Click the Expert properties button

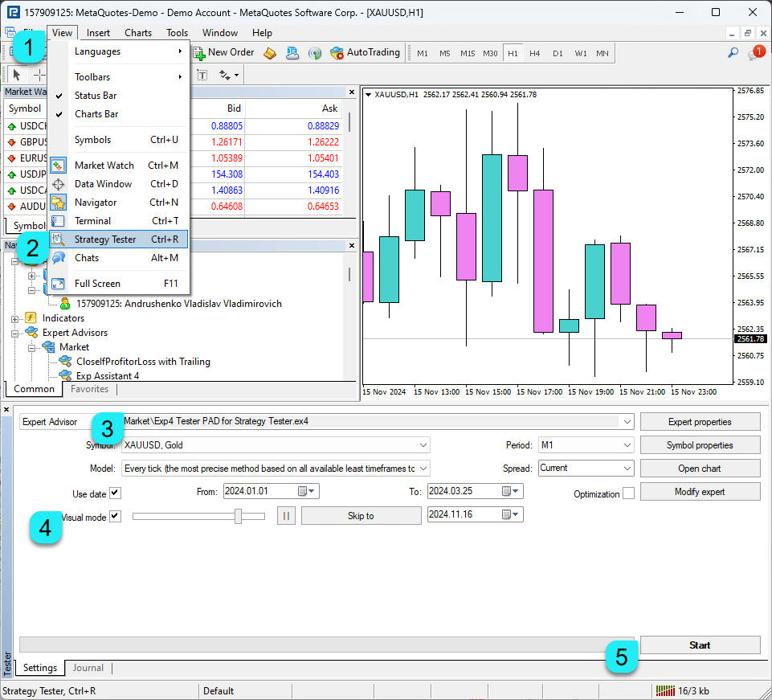(x=700, y=422)
